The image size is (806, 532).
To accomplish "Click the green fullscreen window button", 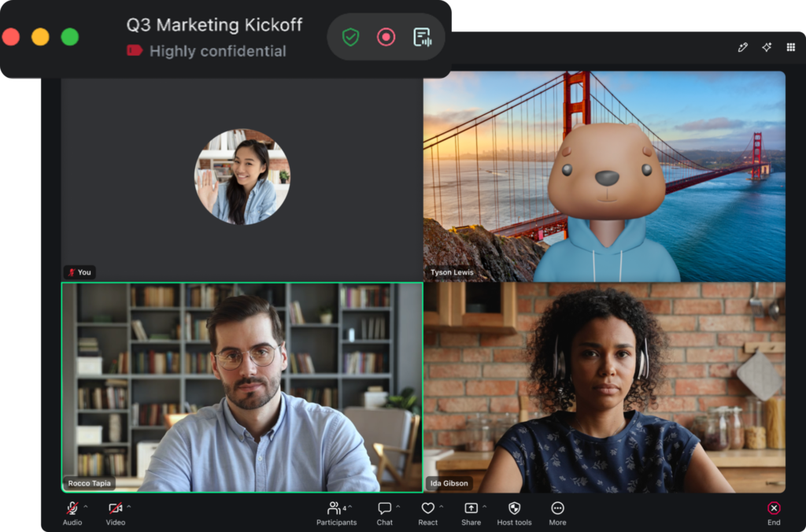I will (70, 37).
